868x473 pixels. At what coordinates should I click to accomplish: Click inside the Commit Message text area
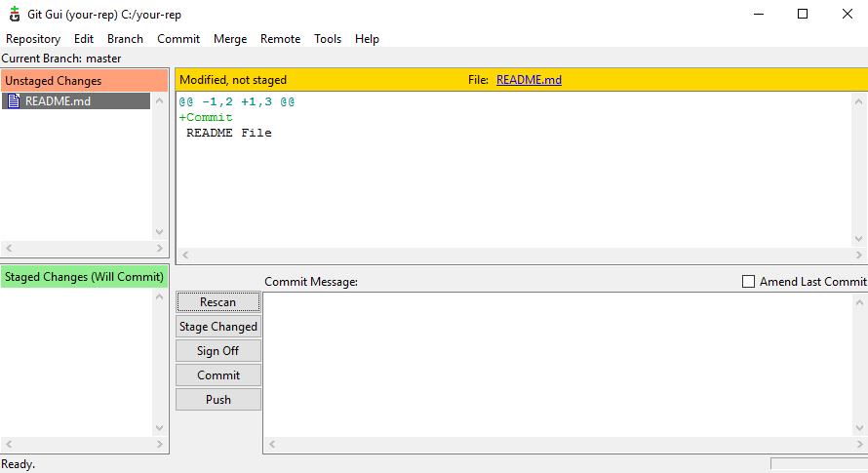[558, 365]
